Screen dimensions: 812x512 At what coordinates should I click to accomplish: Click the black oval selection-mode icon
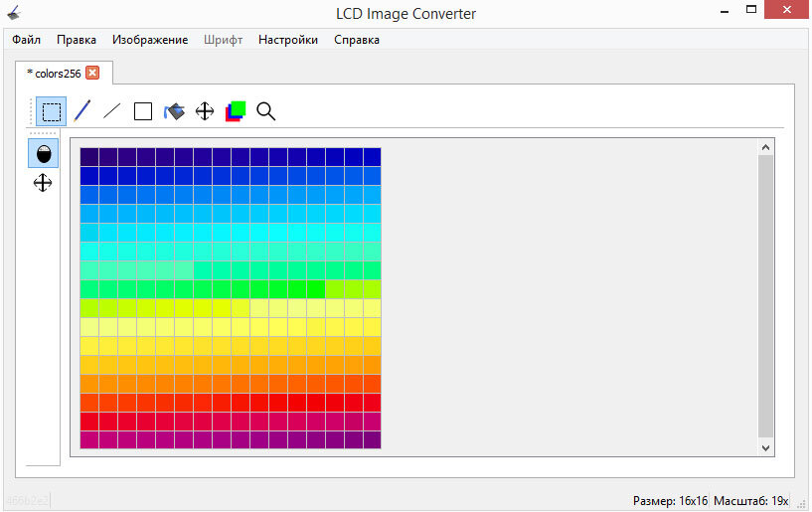coord(44,153)
